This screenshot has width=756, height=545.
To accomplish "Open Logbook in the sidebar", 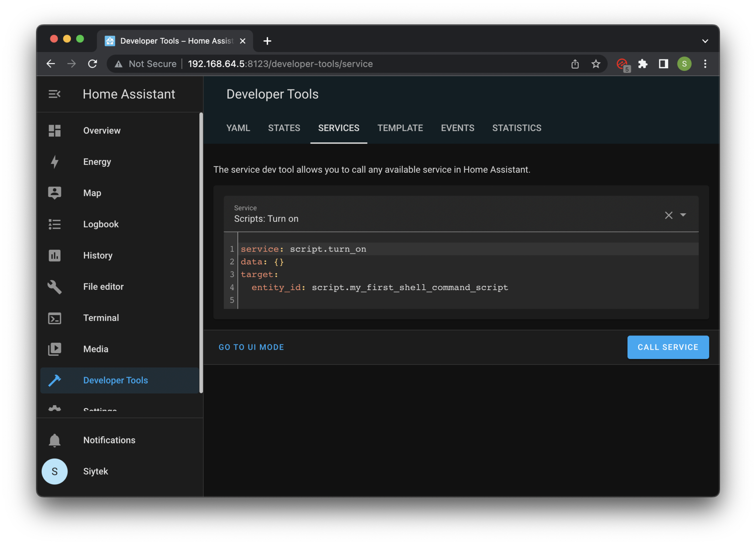I will click(101, 224).
